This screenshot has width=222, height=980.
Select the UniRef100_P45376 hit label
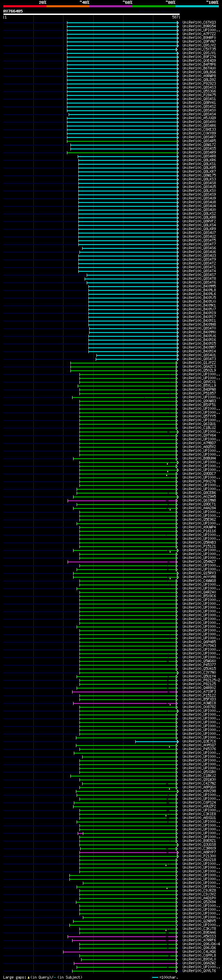pos(199,749)
